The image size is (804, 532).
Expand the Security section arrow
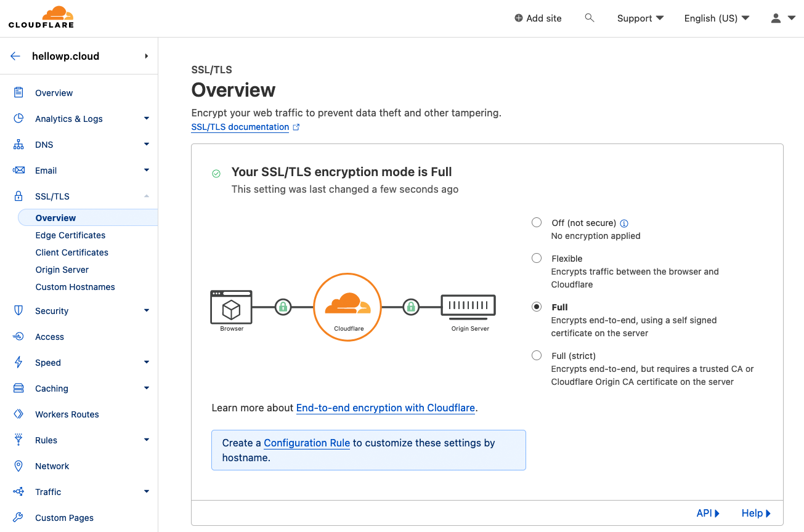click(x=147, y=310)
